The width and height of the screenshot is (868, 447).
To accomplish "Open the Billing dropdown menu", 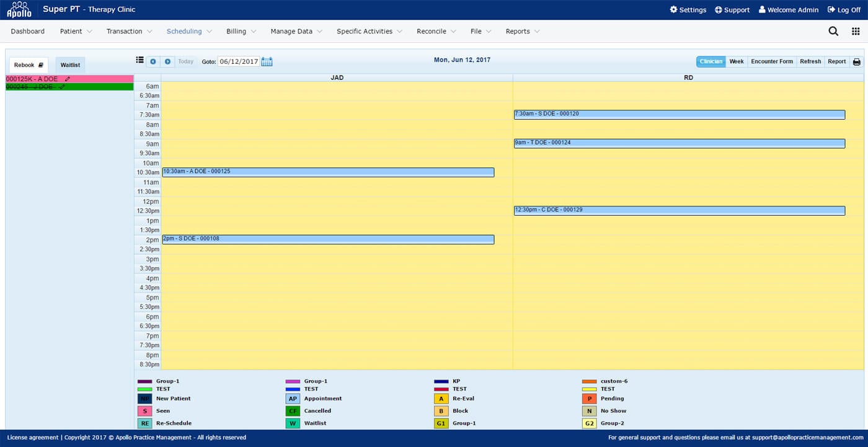I will pos(236,31).
